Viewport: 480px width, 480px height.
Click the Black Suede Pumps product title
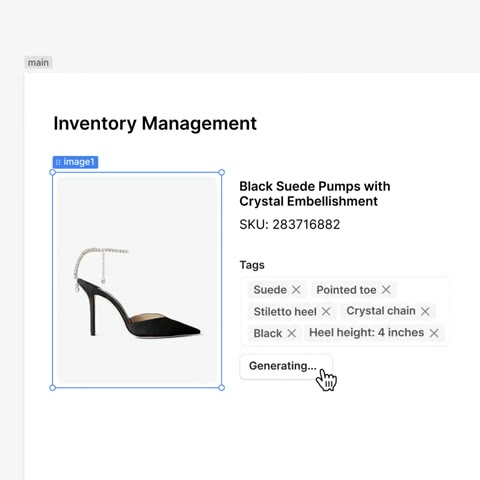(x=315, y=194)
